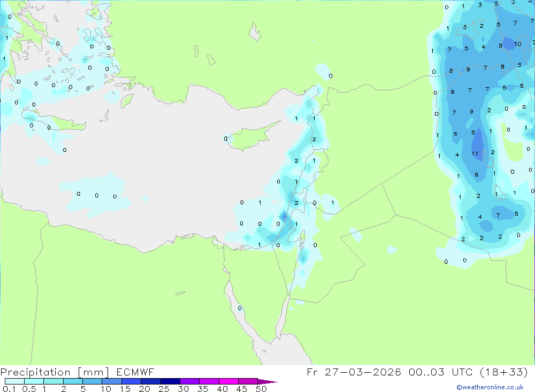Pick the legend swatch between 40 and 45

[228, 381]
